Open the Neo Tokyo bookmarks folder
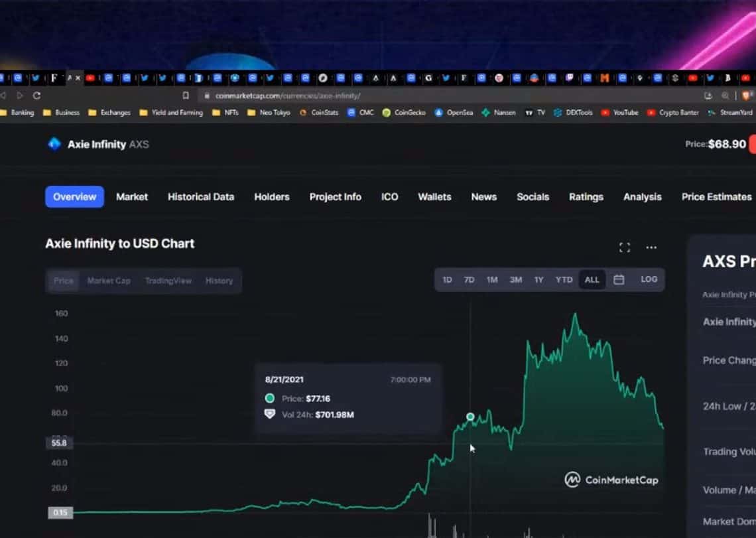This screenshot has width=756, height=538. 269,112
